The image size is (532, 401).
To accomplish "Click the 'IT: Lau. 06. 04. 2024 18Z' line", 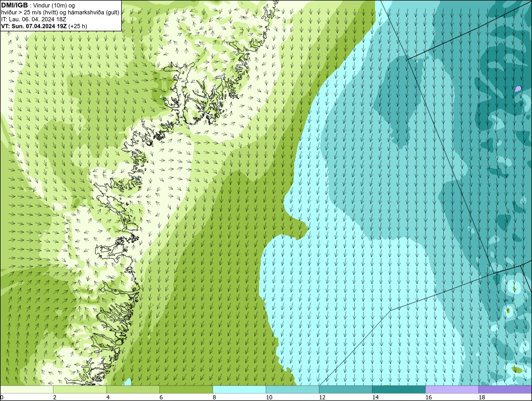I will tap(34, 19).
